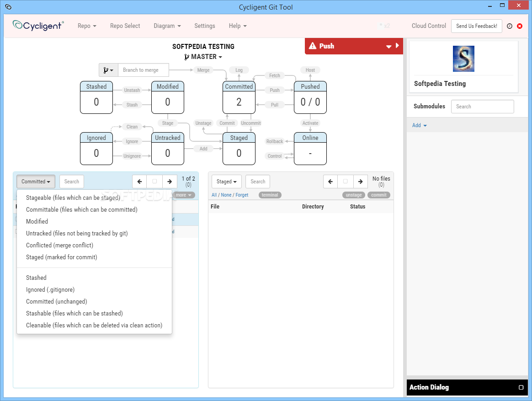Select the Online state box

pyautogui.click(x=310, y=149)
